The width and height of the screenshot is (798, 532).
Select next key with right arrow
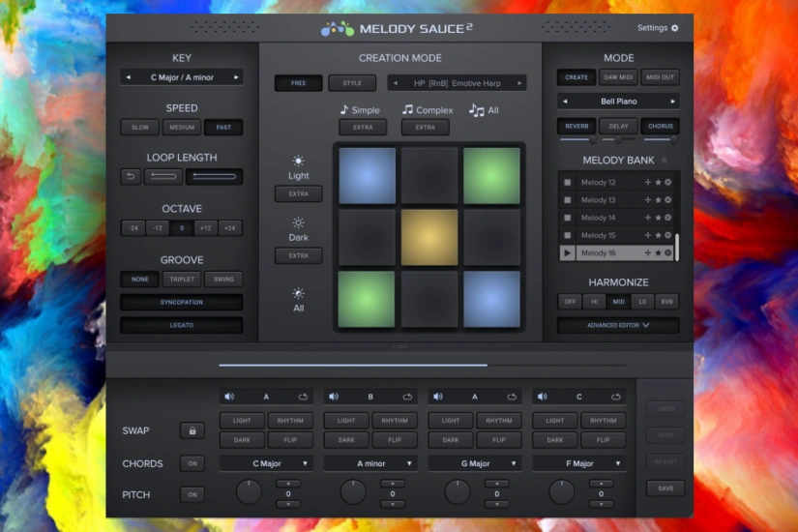pos(236,77)
